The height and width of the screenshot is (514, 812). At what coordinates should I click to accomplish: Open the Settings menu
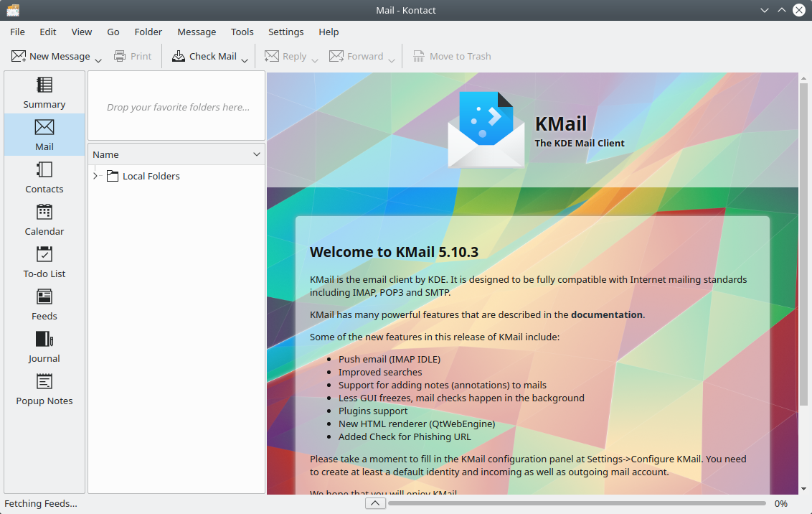click(x=285, y=32)
